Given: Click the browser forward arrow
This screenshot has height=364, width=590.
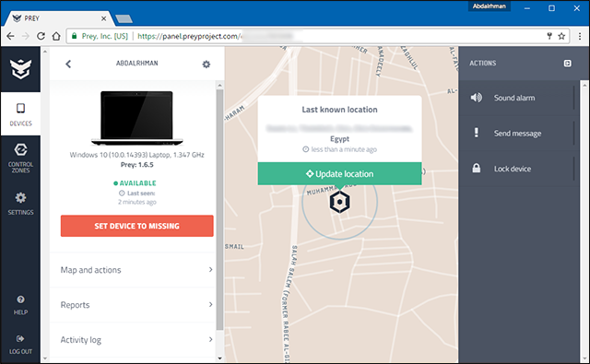Looking at the screenshot, I should coord(26,36).
